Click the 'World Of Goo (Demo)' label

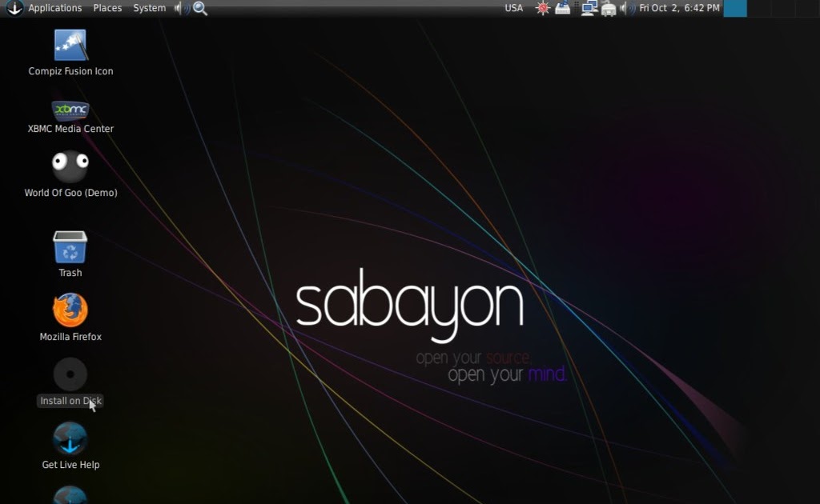[70, 193]
